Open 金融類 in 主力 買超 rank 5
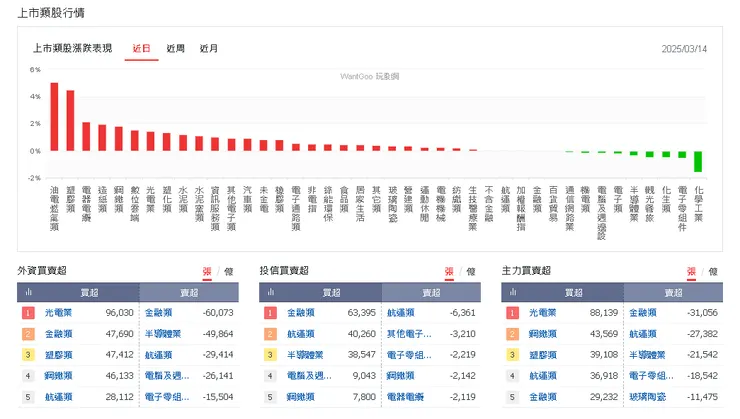740x419 pixels. (x=543, y=397)
